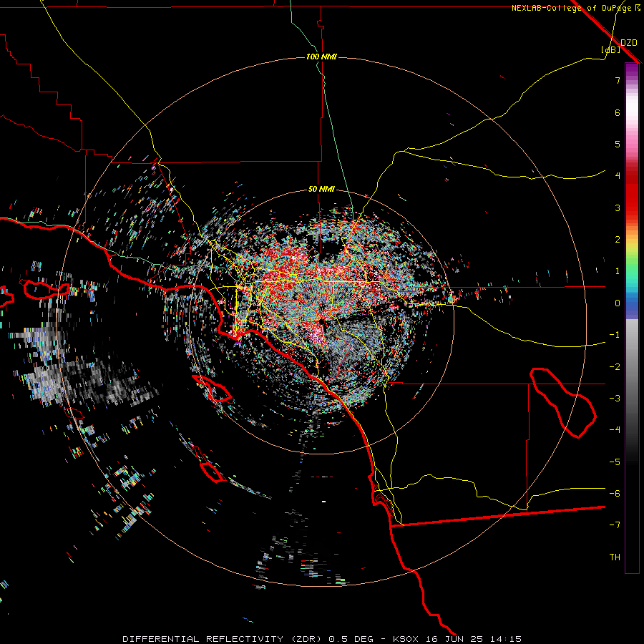Click the TH threshold label

[x=615, y=557]
